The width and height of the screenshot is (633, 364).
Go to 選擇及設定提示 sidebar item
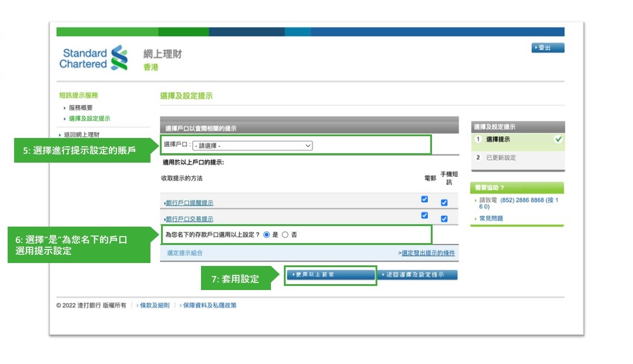tap(89, 119)
